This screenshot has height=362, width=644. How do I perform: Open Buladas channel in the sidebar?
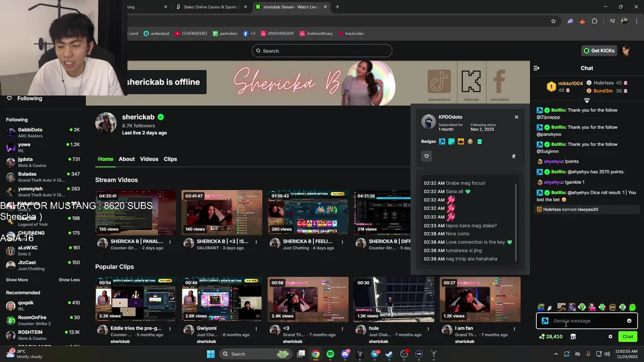(43, 177)
